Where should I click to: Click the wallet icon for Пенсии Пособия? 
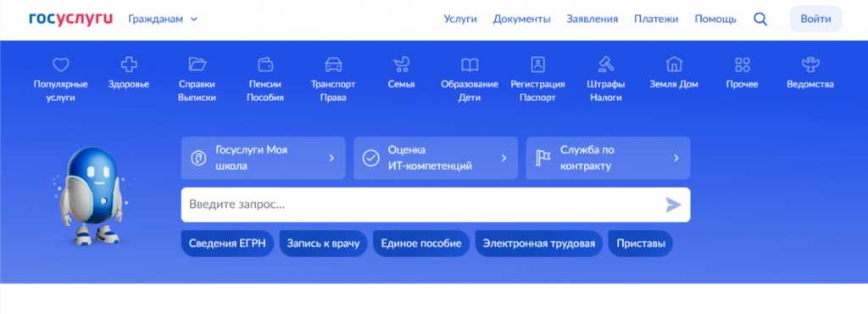coord(265,64)
